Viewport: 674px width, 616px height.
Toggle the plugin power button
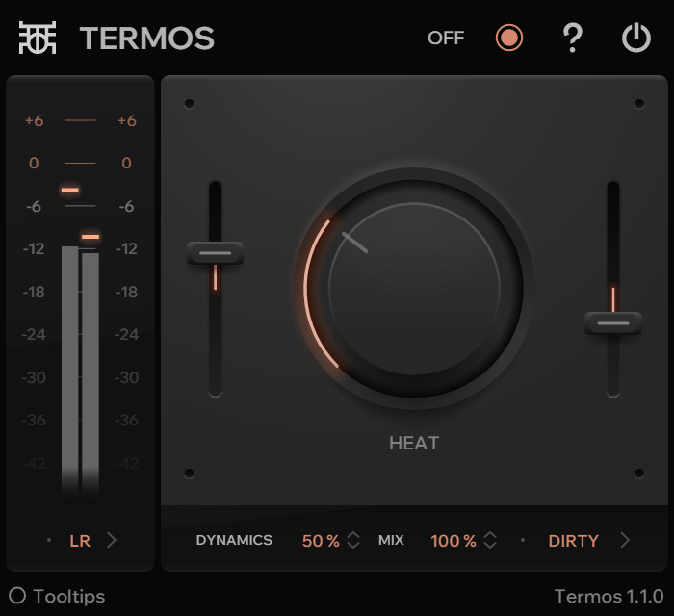point(636,38)
